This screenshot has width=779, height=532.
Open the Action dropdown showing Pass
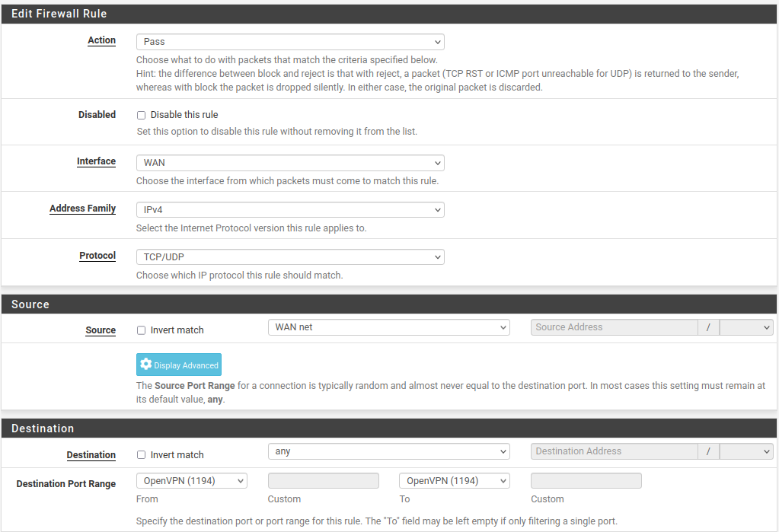pos(289,42)
